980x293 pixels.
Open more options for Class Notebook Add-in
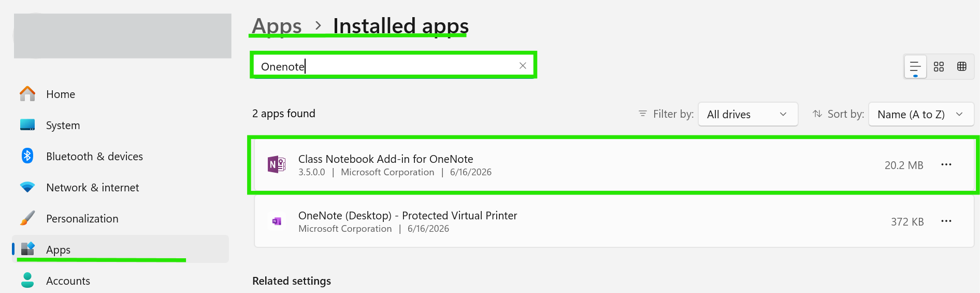(x=946, y=164)
